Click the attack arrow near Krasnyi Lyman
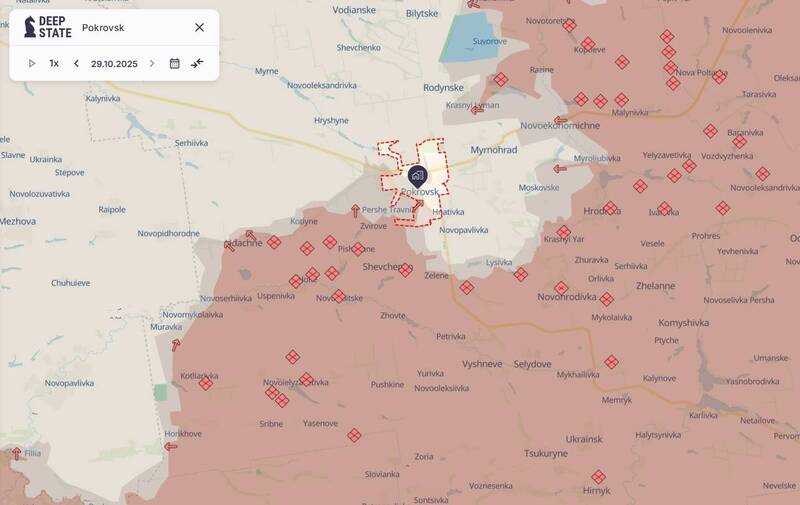 (x=477, y=109)
